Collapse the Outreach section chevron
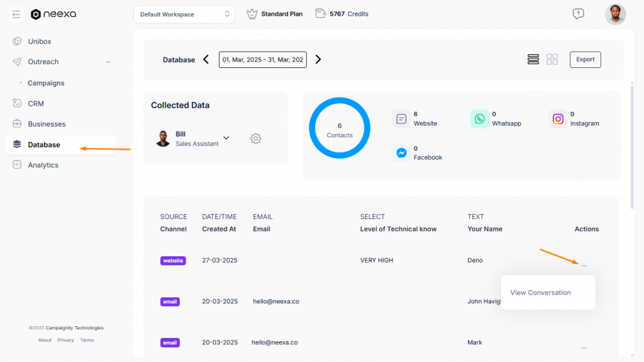This screenshot has height=362, width=644. point(108,62)
